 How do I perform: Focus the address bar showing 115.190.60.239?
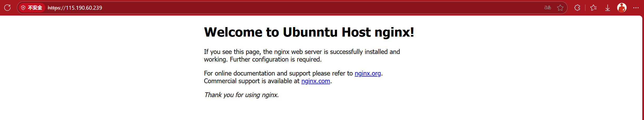click(x=292, y=8)
